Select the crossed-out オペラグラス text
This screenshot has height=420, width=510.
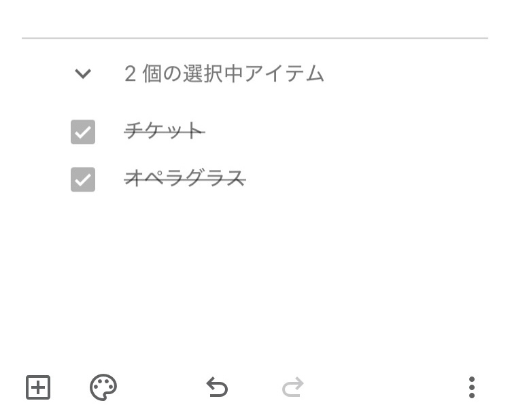(184, 179)
